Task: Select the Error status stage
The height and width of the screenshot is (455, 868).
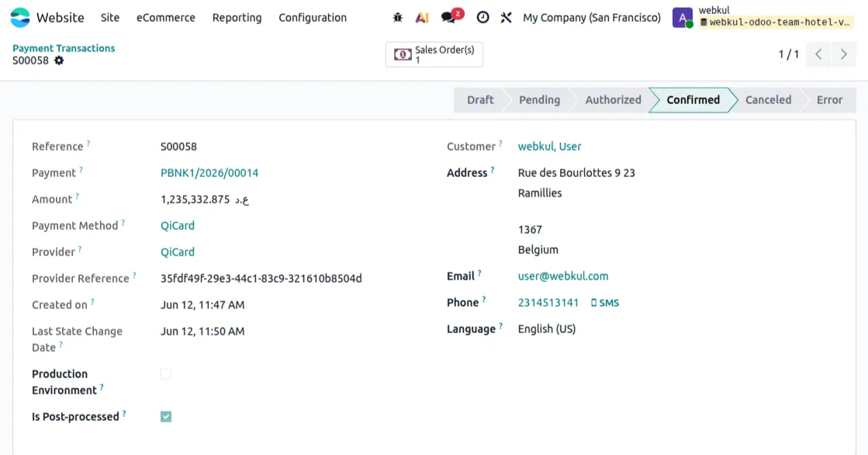Action: click(x=829, y=99)
